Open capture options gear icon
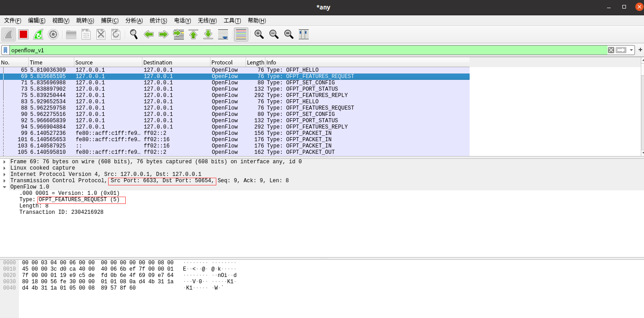Image resolution: width=644 pixels, height=318 pixels. point(53,34)
